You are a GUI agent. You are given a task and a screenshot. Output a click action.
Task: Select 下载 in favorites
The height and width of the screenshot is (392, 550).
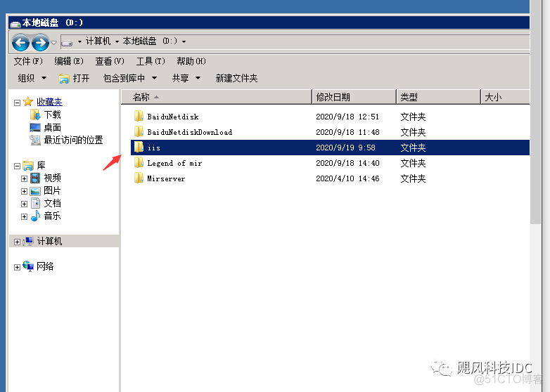point(53,115)
